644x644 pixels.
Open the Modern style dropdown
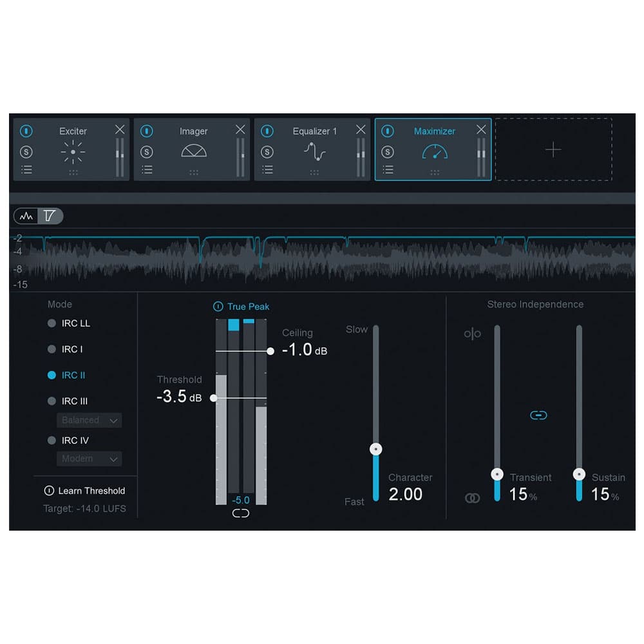tap(89, 459)
